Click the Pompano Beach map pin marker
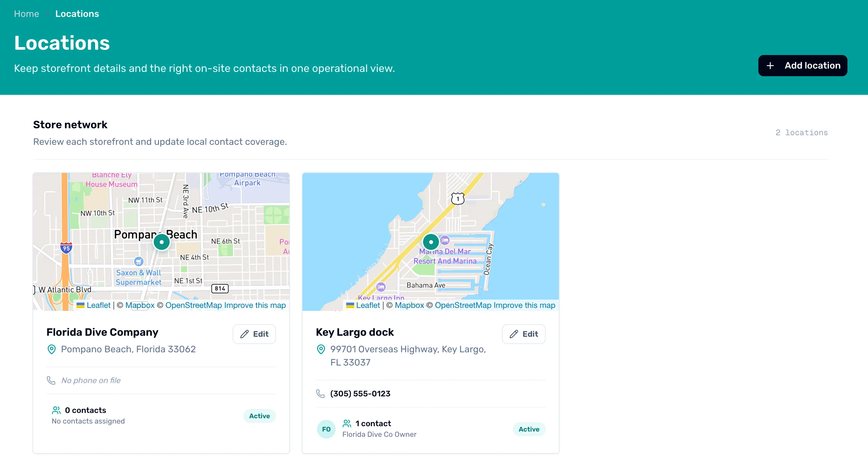The width and height of the screenshot is (868, 462). (162, 242)
